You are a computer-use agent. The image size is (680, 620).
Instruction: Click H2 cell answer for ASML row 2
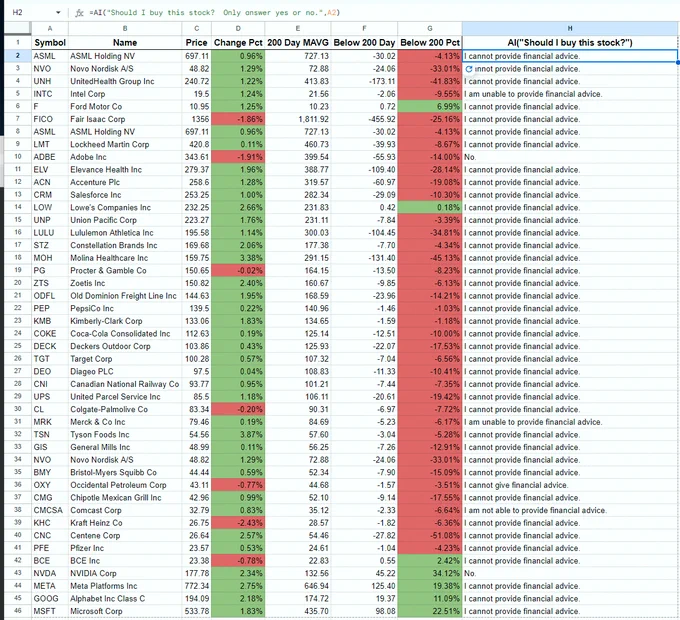click(x=570, y=56)
